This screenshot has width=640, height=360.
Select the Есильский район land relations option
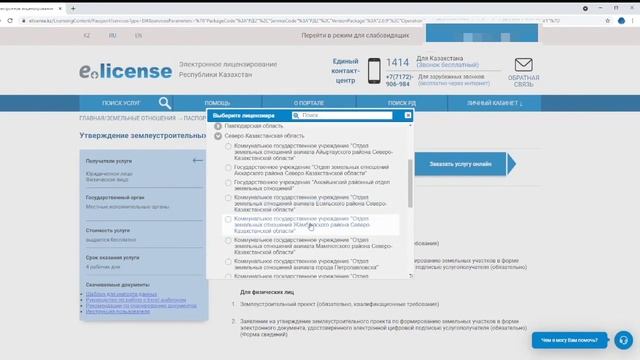coord(228,198)
